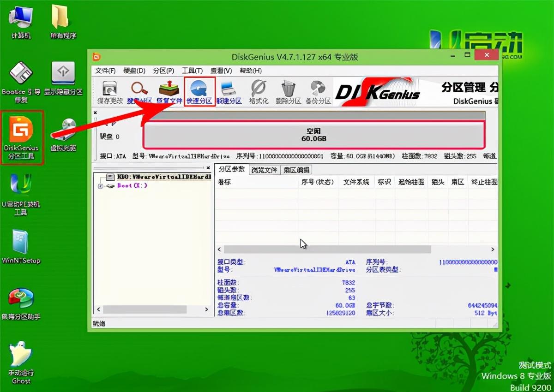Close the disk map panel with the x

96,112
